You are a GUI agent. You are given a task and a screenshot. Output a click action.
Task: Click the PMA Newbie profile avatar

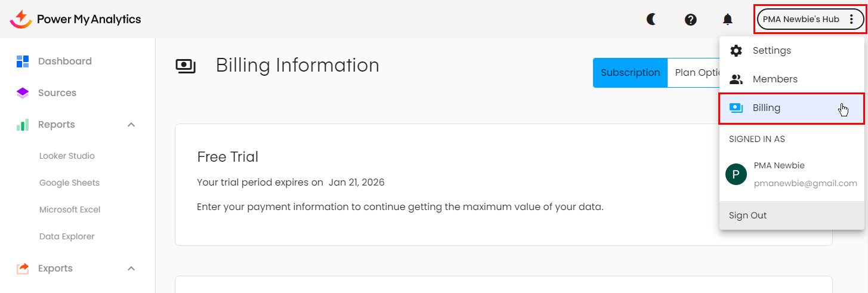click(x=736, y=174)
